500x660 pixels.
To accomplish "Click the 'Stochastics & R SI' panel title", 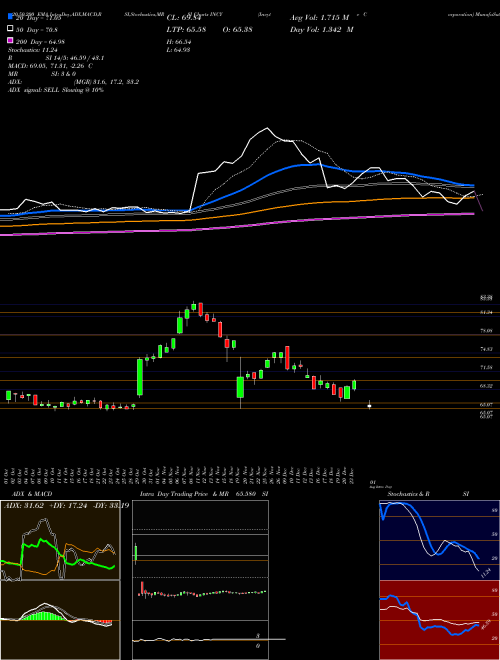I will click(428, 494).
